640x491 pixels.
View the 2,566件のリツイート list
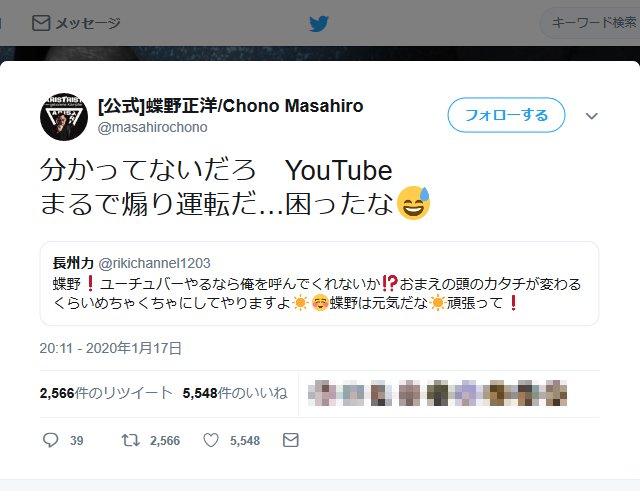pyautogui.click(x=106, y=393)
